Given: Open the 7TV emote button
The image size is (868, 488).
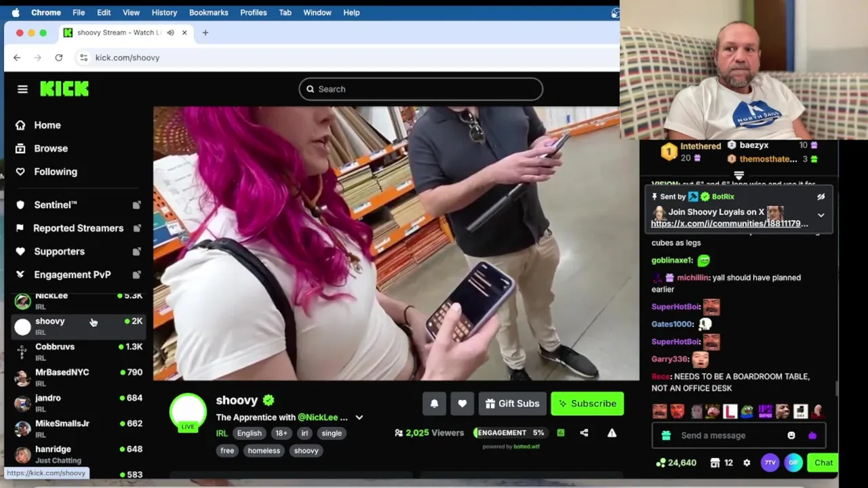Looking at the screenshot, I should pos(770,462).
